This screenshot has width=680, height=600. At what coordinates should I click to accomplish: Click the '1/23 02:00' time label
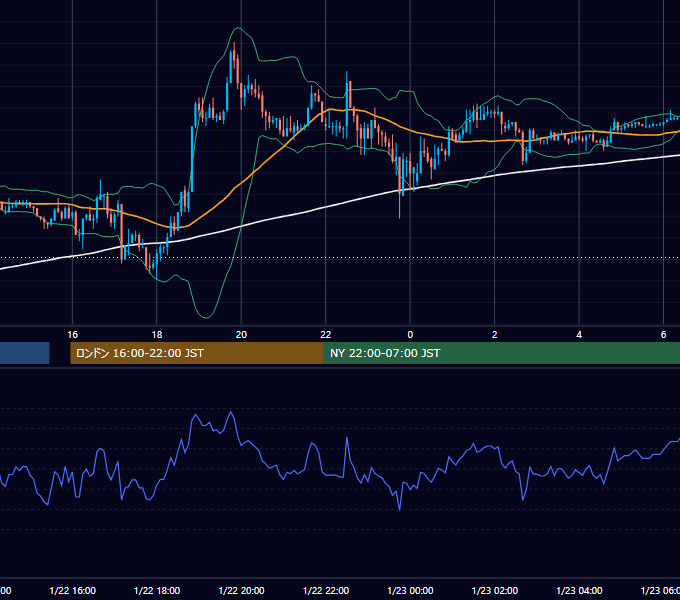[x=494, y=590]
